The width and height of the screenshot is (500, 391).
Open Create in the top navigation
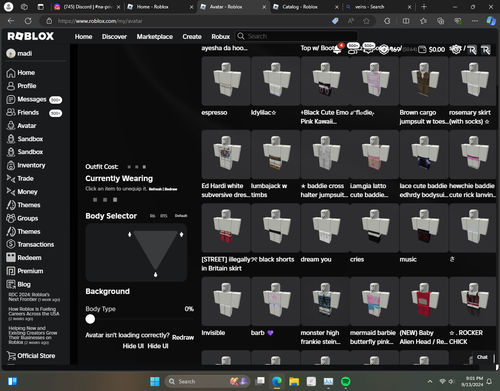(192, 37)
